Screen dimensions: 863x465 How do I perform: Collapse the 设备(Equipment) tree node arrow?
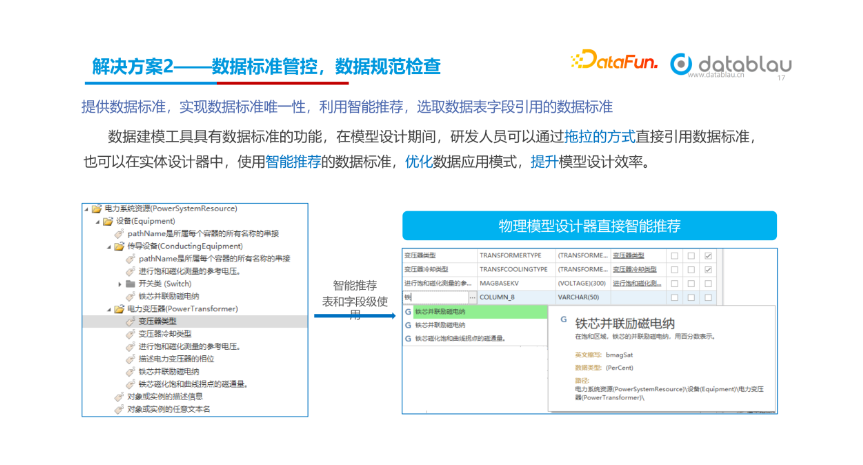click(97, 222)
